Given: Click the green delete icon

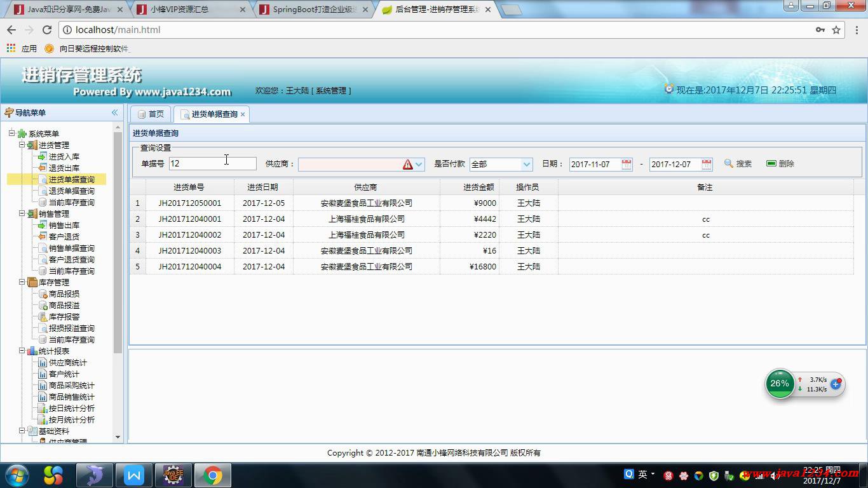Looking at the screenshot, I should pos(771,164).
